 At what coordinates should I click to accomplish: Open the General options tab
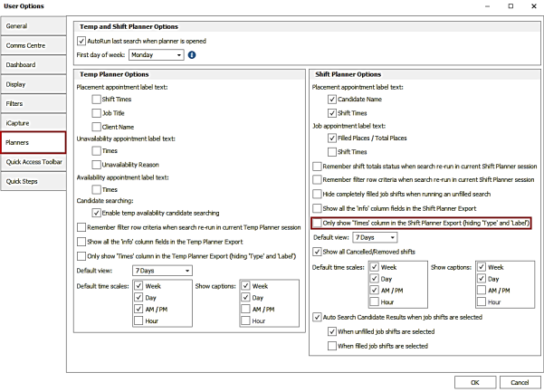coord(33,26)
